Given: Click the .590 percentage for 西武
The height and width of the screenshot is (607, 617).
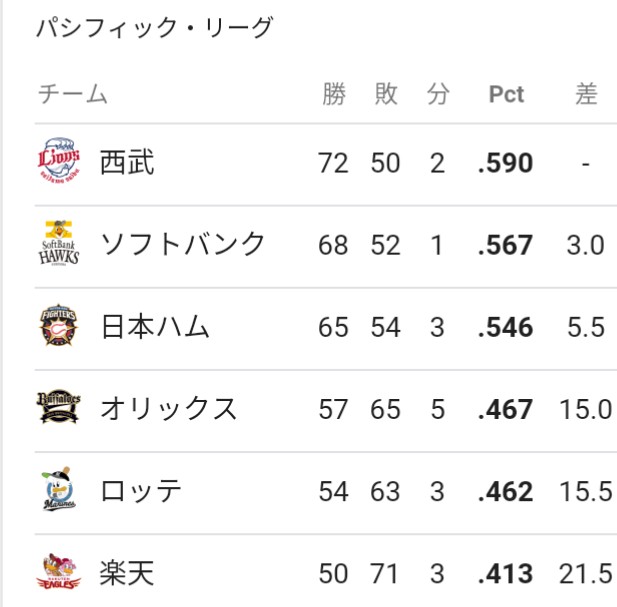Looking at the screenshot, I should coord(506,163).
